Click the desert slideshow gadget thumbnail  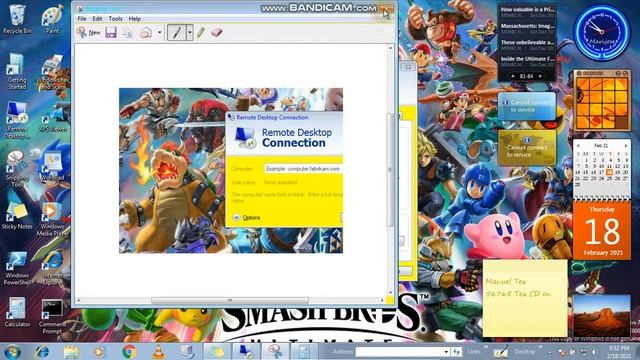click(x=602, y=315)
